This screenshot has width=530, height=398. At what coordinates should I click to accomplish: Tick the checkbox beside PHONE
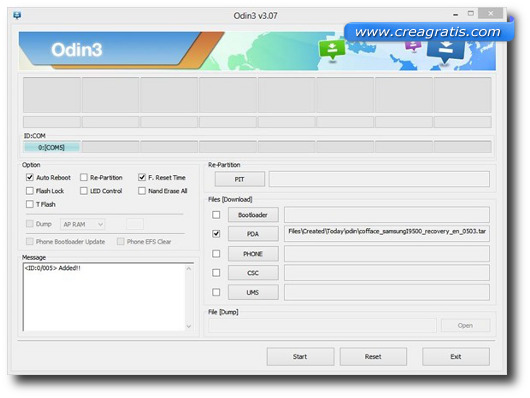coord(216,254)
